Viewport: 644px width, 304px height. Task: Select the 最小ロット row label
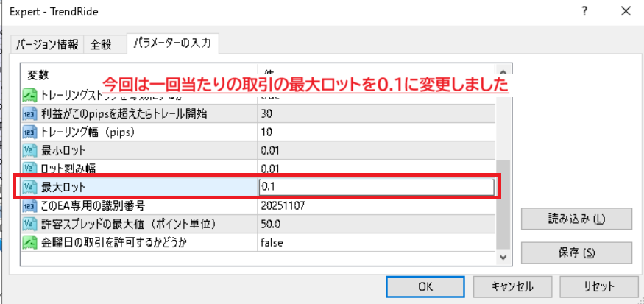(x=63, y=150)
